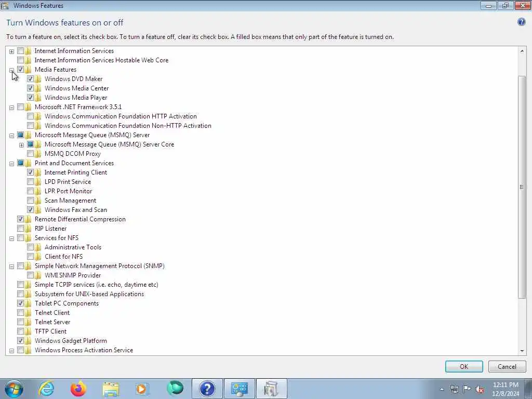The image size is (532, 399).
Task: Check the WMI SNMP Provider box
Action: (30, 275)
